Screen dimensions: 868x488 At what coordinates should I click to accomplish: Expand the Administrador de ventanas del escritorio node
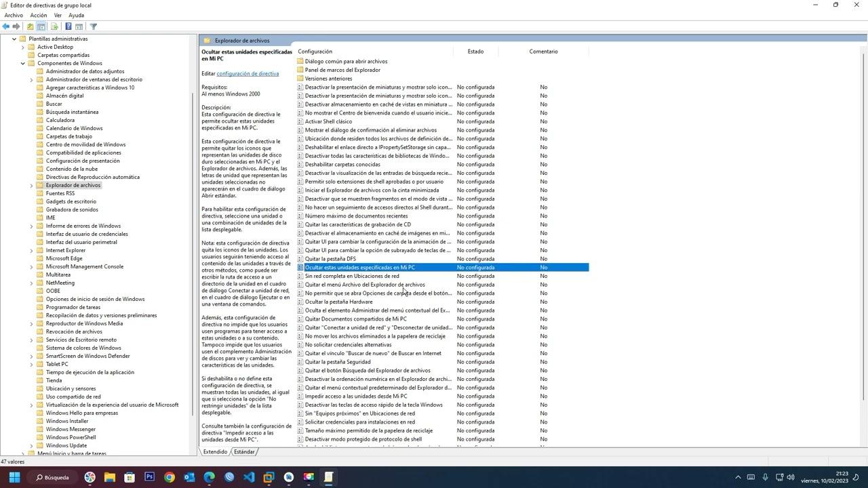pyautogui.click(x=31, y=79)
